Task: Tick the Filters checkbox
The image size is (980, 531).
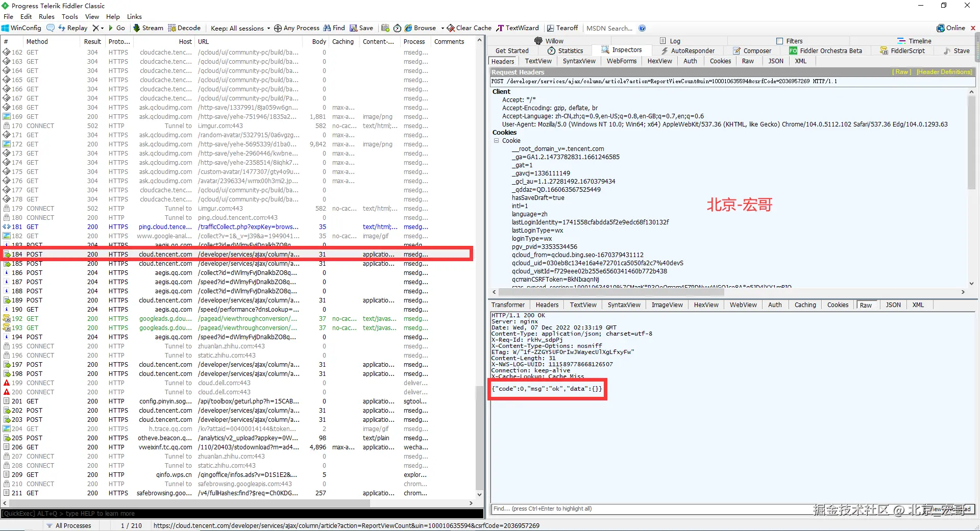Action: tap(779, 41)
